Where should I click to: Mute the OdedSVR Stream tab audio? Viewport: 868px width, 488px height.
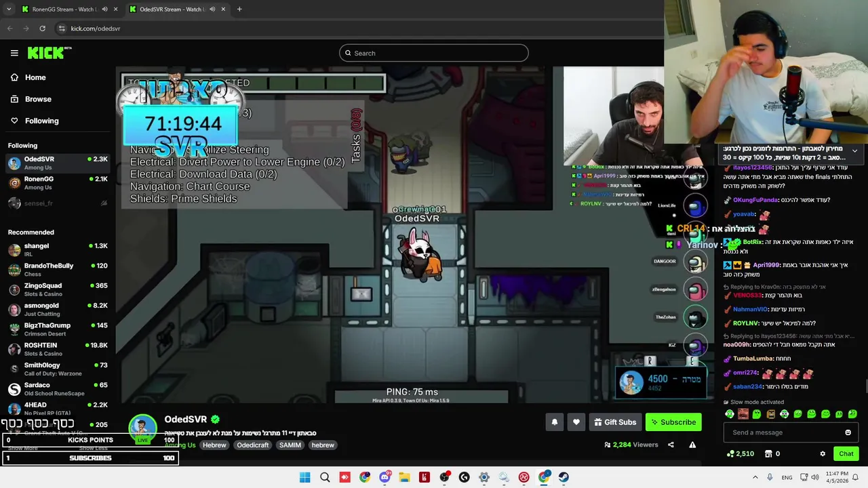[x=212, y=9]
